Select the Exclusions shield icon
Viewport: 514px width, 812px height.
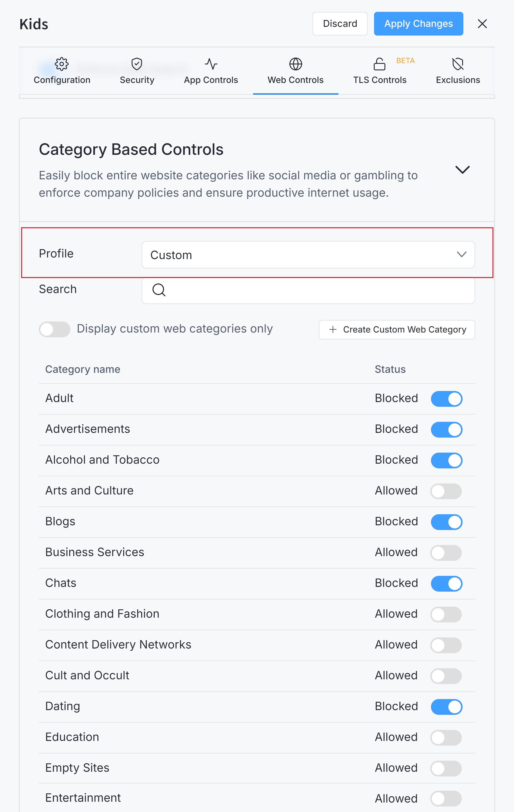click(x=457, y=64)
